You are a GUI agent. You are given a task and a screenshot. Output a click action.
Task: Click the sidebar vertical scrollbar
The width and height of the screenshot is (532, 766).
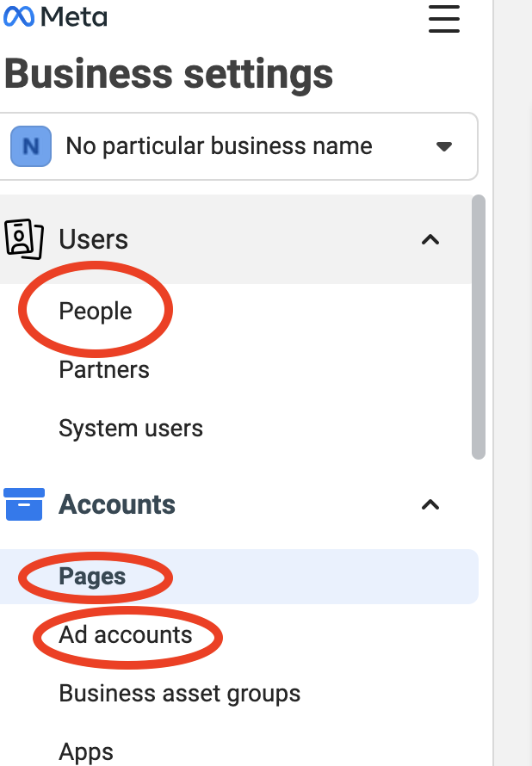pyautogui.click(x=479, y=327)
